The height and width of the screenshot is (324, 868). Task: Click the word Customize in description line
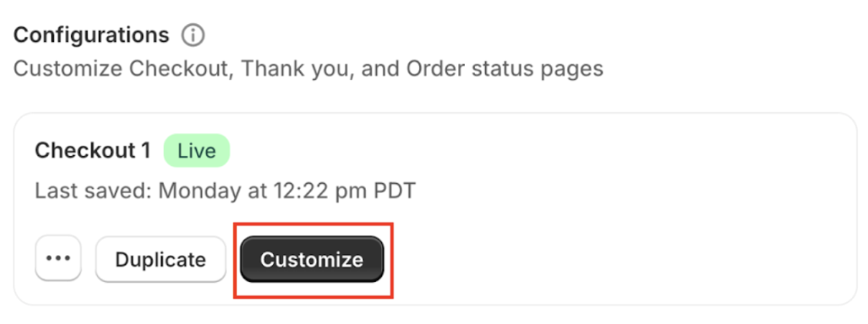pyautogui.click(x=67, y=69)
